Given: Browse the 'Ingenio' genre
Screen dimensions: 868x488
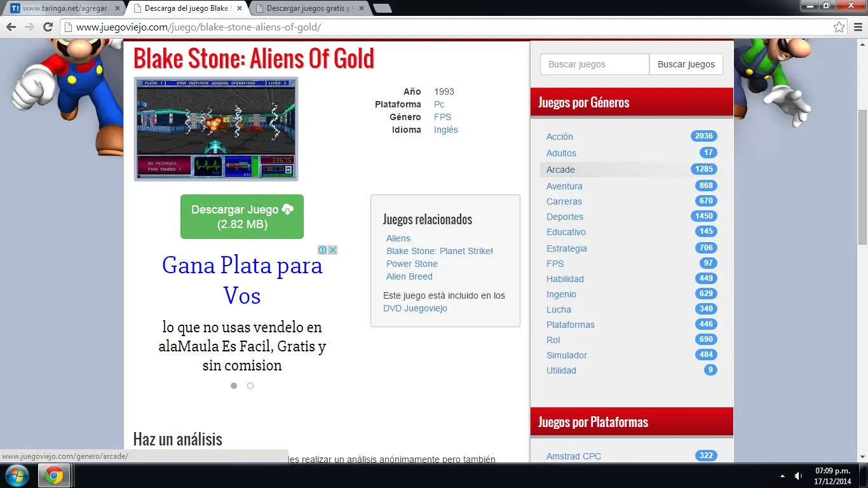Looking at the screenshot, I should click(x=561, y=294).
